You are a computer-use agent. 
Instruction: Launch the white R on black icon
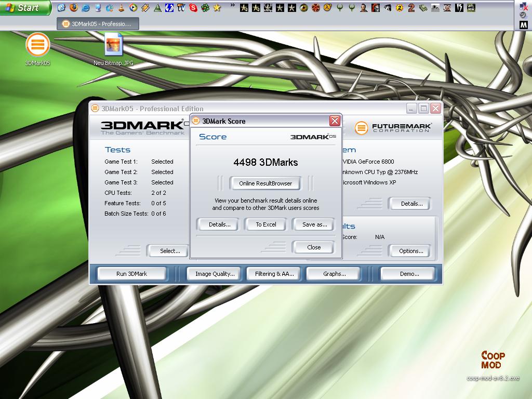(x=459, y=7)
